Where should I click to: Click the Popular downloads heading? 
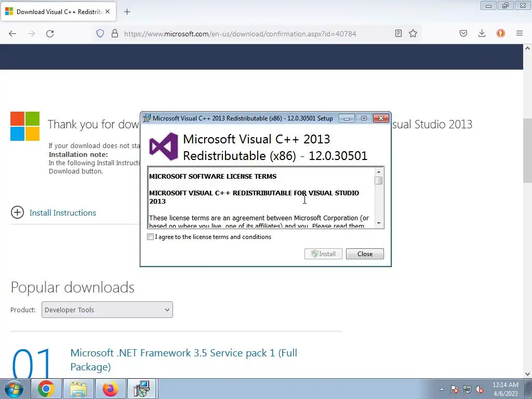(73, 287)
